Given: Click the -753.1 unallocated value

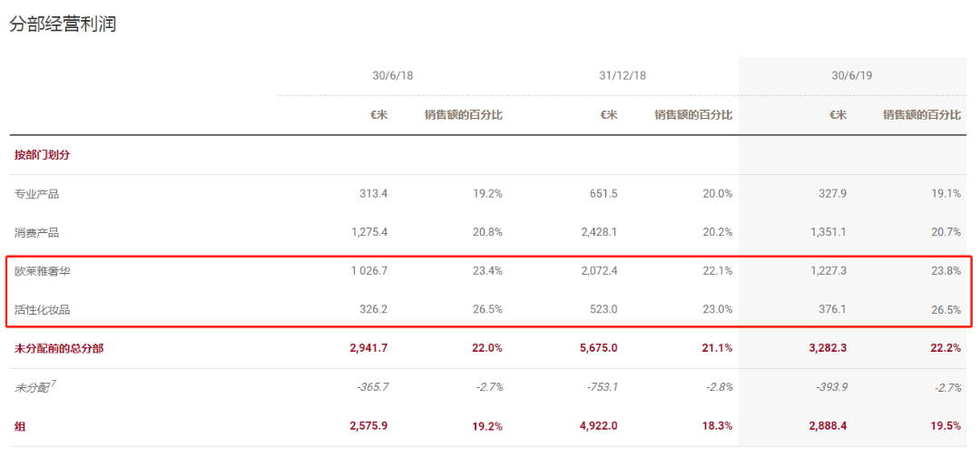Looking at the screenshot, I should coord(600,387).
